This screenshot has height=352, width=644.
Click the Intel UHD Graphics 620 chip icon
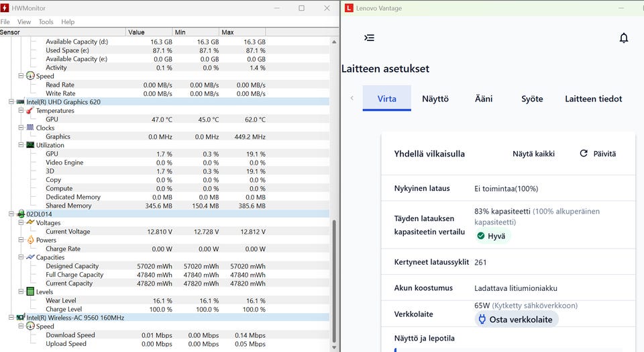(20, 101)
